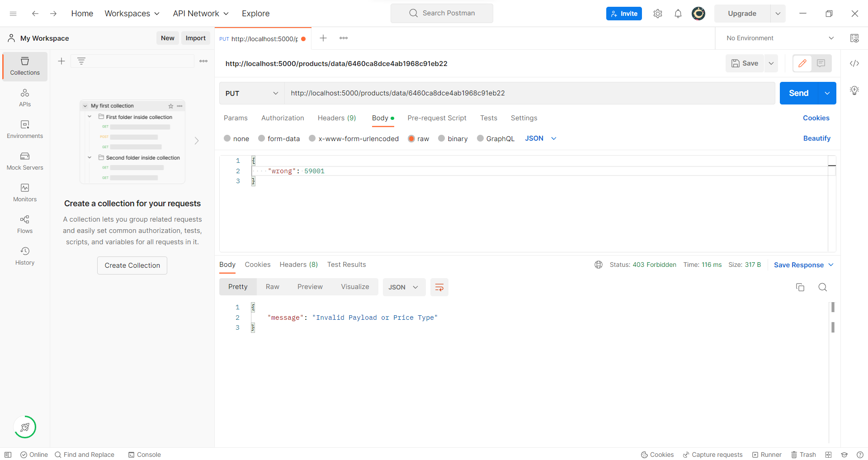Toggle the two-pane view icon
Screen dimensions: 868x460
pyautogui.click(x=828, y=455)
